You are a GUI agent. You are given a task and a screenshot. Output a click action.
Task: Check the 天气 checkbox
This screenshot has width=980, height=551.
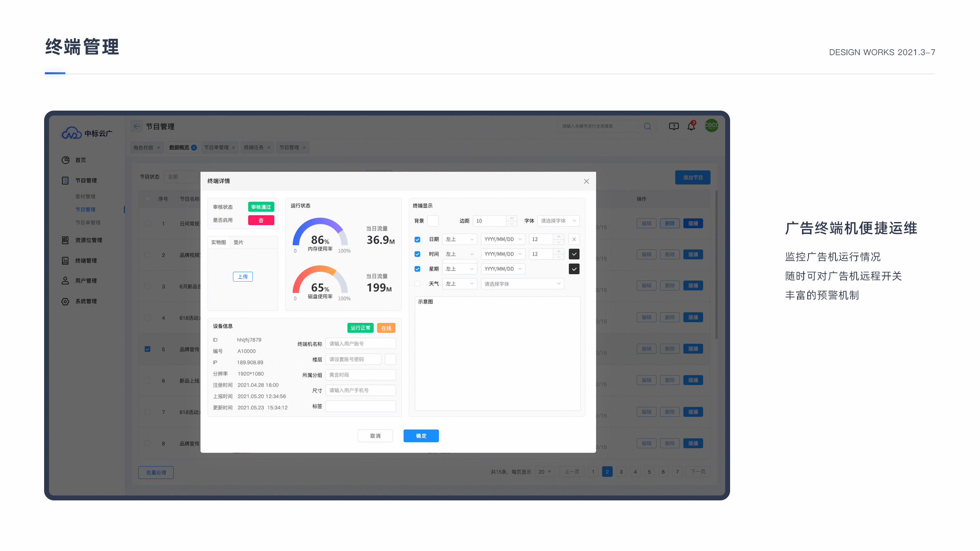tap(417, 284)
